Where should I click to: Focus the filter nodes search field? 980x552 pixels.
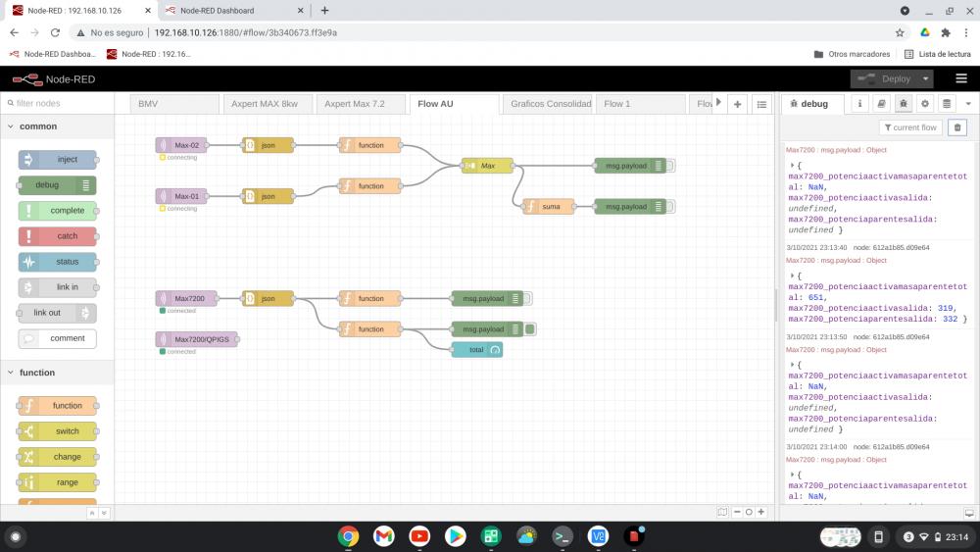pos(58,103)
